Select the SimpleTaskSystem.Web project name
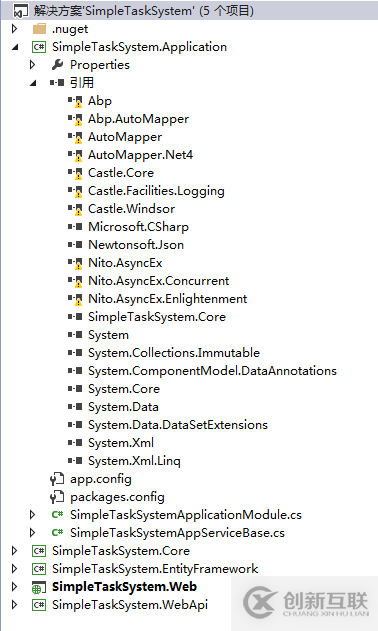378x631 pixels. (124, 587)
